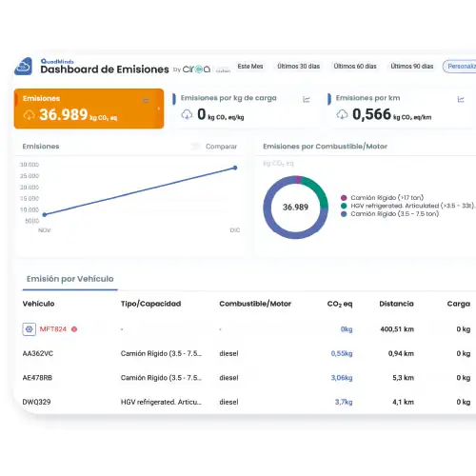Viewport: 476px width, 476px height.
Task: Click the orange Emisiones 36.989 card
Action: coord(89,109)
